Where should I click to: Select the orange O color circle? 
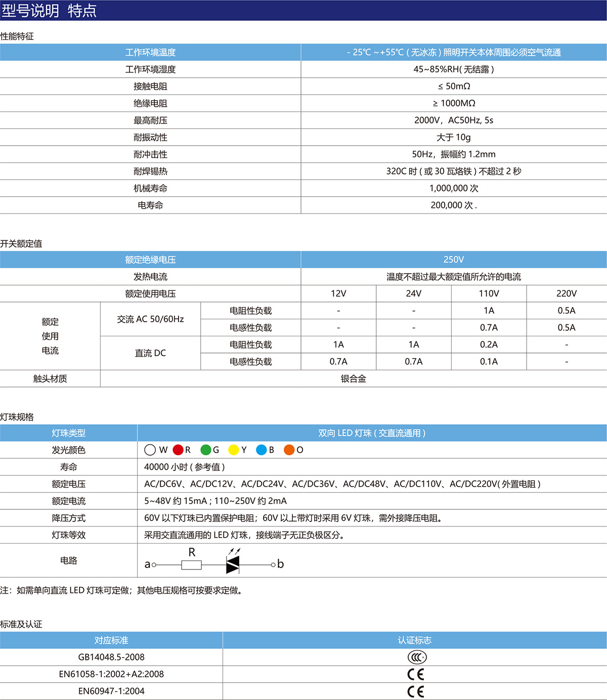click(289, 450)
